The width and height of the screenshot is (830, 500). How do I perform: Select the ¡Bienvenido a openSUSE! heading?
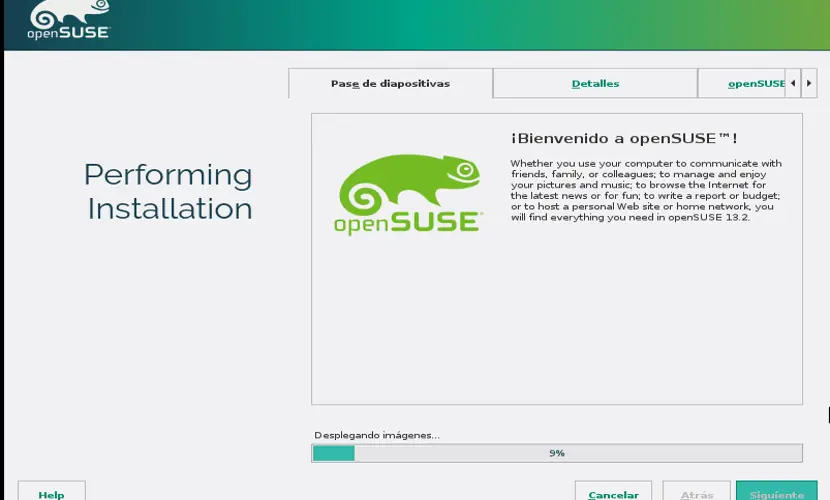point(624,139)
